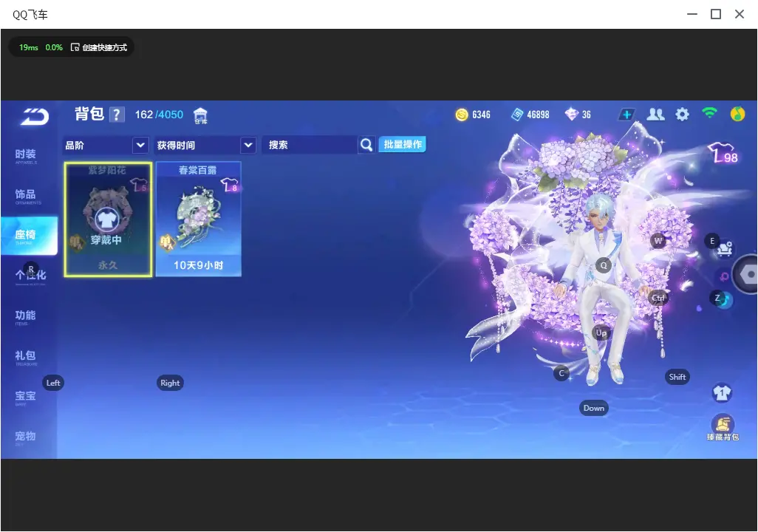This screenshot has height=532, width=758.
Task: Click the Shift key overlay button
Action: [677, 377]
